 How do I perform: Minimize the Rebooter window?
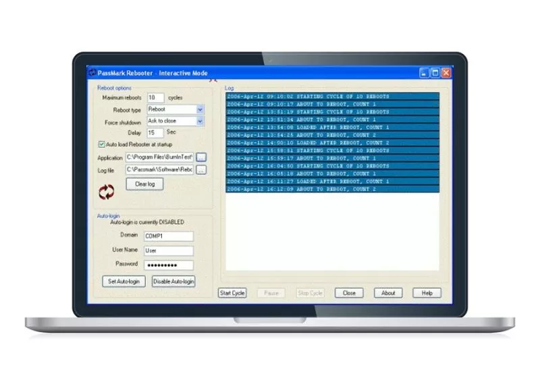425,73
